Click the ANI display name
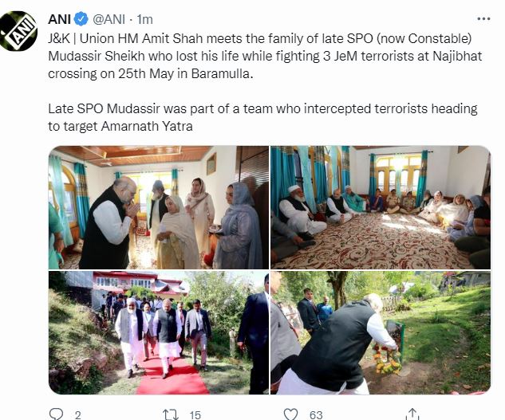 [x=59, y=20]
